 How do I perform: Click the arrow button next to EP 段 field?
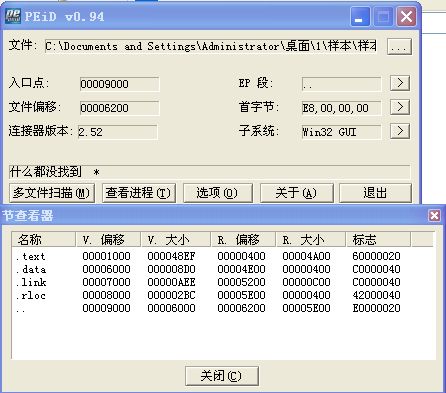(x=400, y=83)
